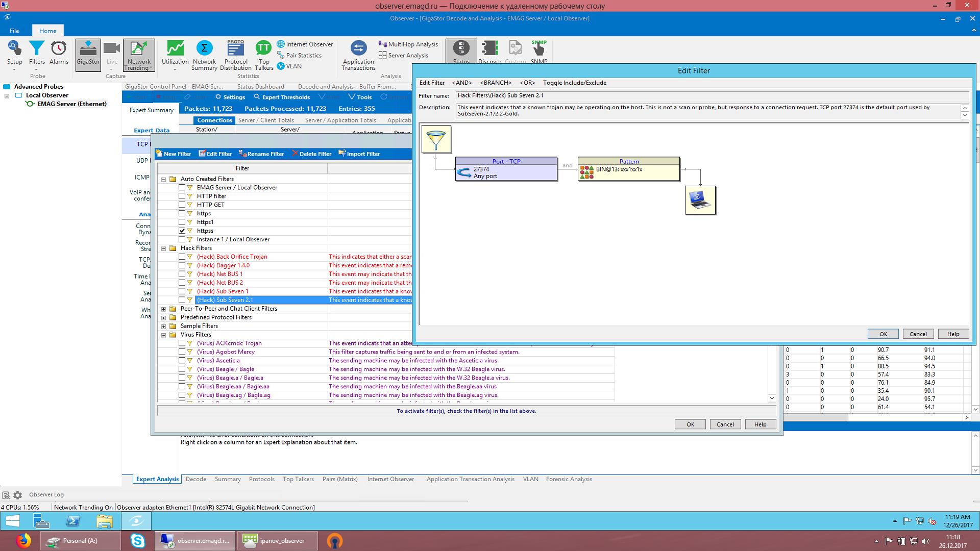The height and width of the screenshot is (551, 980).
Task: Select the laptop capture node icon
Action: (x=700, y=200)
